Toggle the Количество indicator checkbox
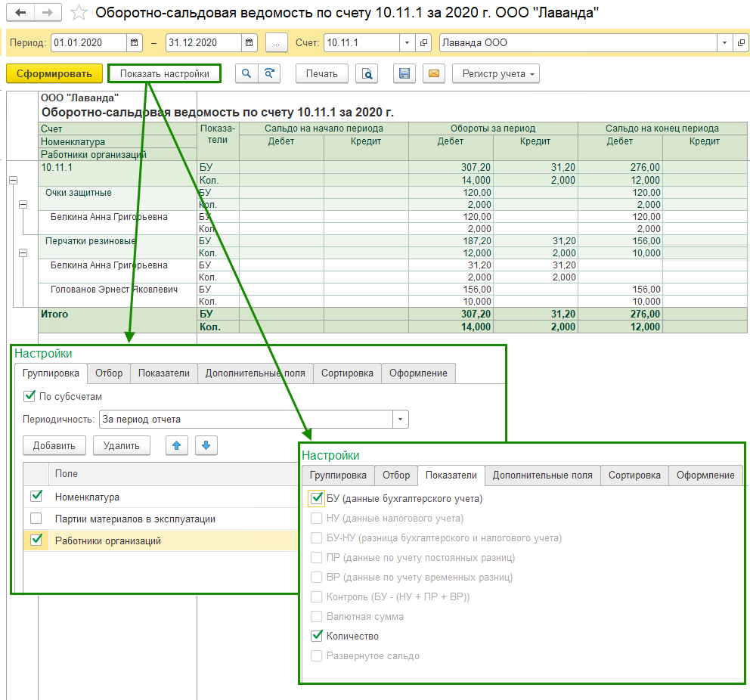The height and width of the screenshot is (700, 750). 317,636
